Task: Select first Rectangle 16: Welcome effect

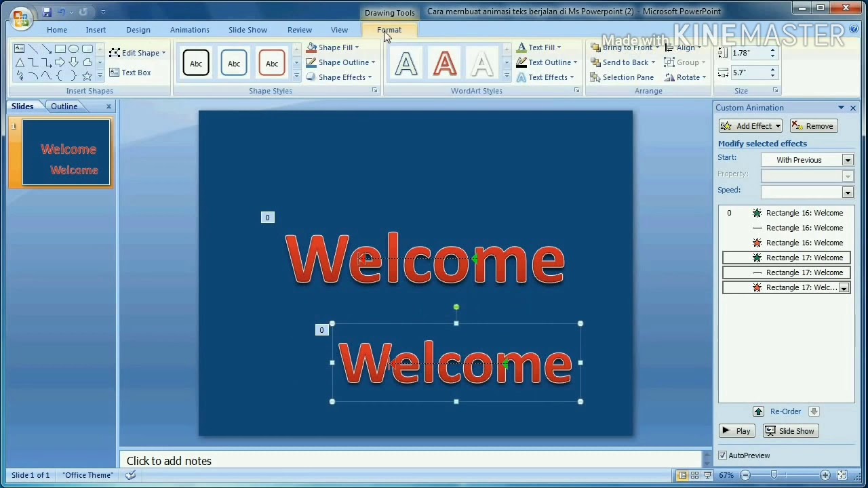Action: click(787, 213)
